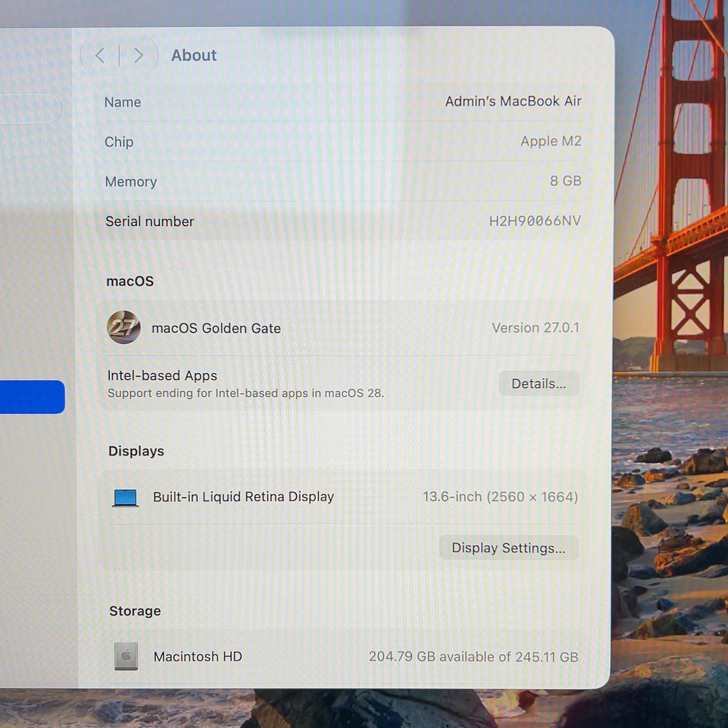Click the "macOS" section heading
The height and width of the screenshot is (728, 728).
pyautogui.click(x=130, y=281)
